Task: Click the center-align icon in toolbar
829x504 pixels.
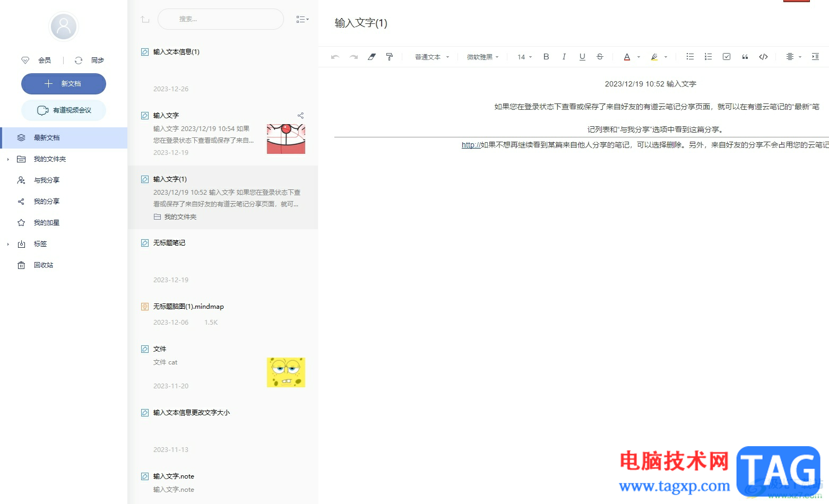Action: 790,57
